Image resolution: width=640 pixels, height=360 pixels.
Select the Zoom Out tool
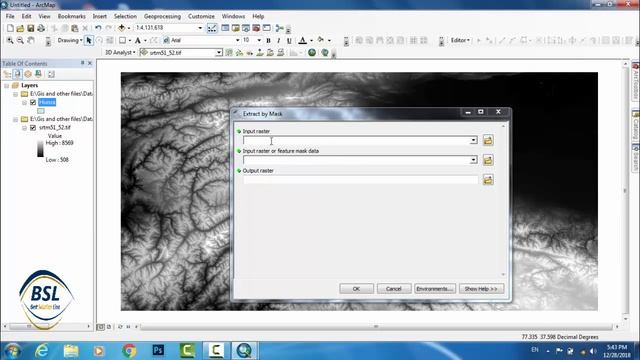click(20, 40)
